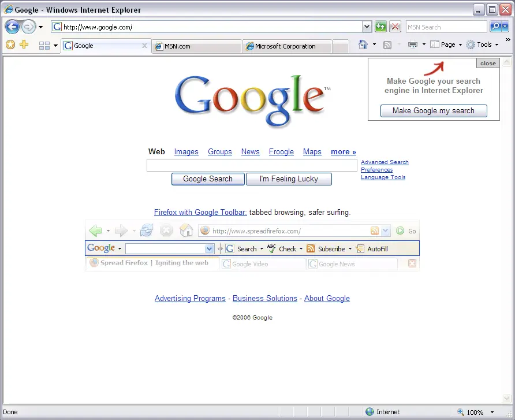Viewport: 515px width, 420px height.
Task: Open the Images search link
Action: 186,152
